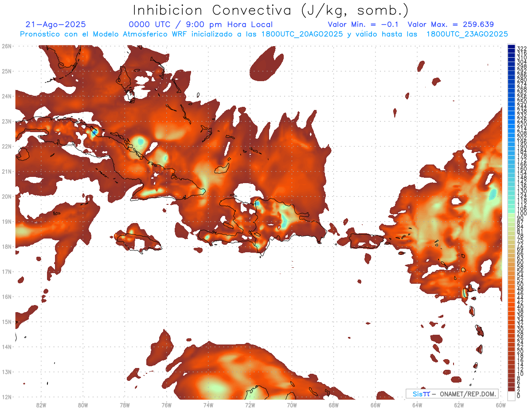Viewport: 532px width, 411px height.
Task: Click the '21N' latitude label
Action: tap(6, 171)
